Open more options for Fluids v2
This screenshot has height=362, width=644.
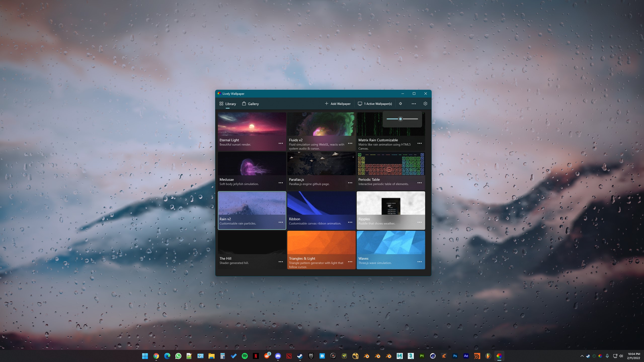coord(350,143)
